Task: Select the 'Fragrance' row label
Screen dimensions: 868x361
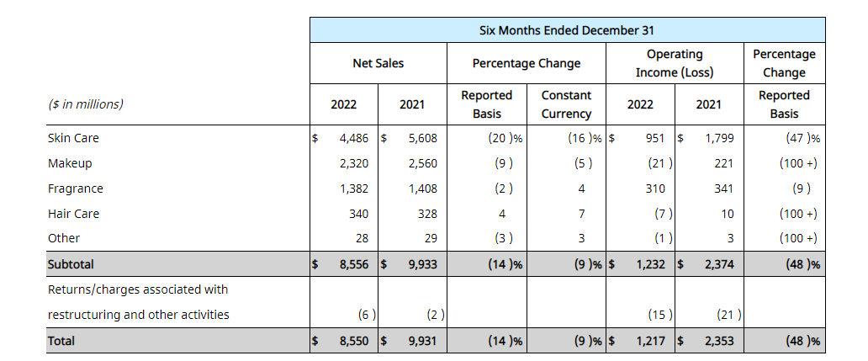Action: tap(75, 188)
